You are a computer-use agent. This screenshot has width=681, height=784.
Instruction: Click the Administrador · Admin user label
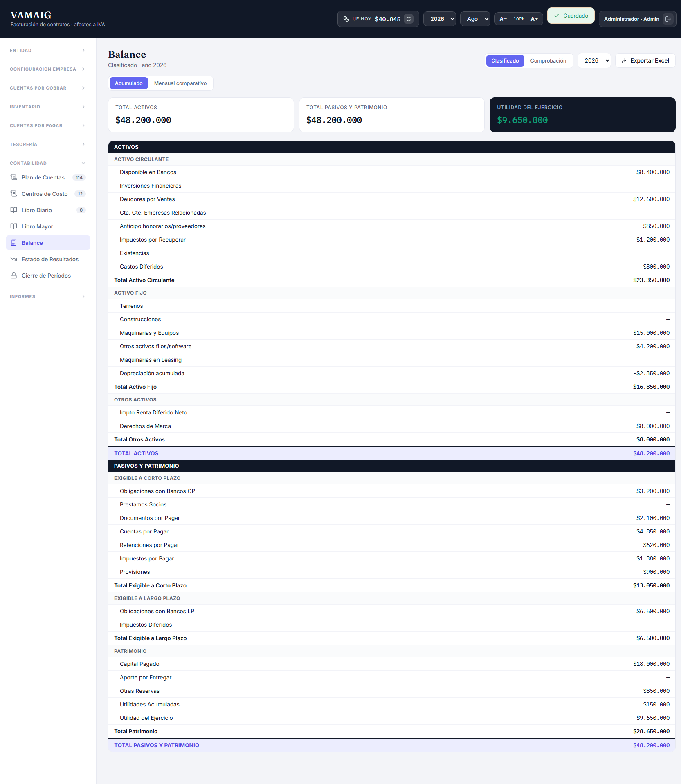[x=632, y=19]
